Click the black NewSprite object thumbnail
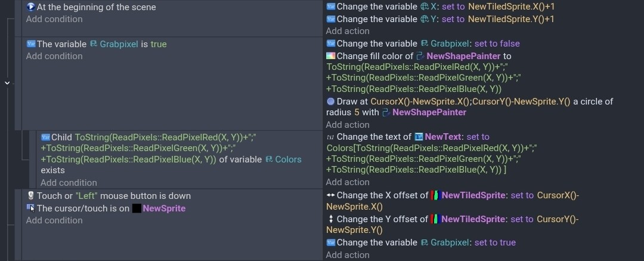 point(137,208)
